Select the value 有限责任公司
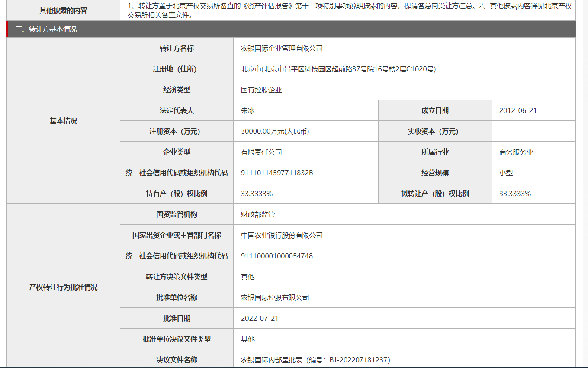 [261, 152]
